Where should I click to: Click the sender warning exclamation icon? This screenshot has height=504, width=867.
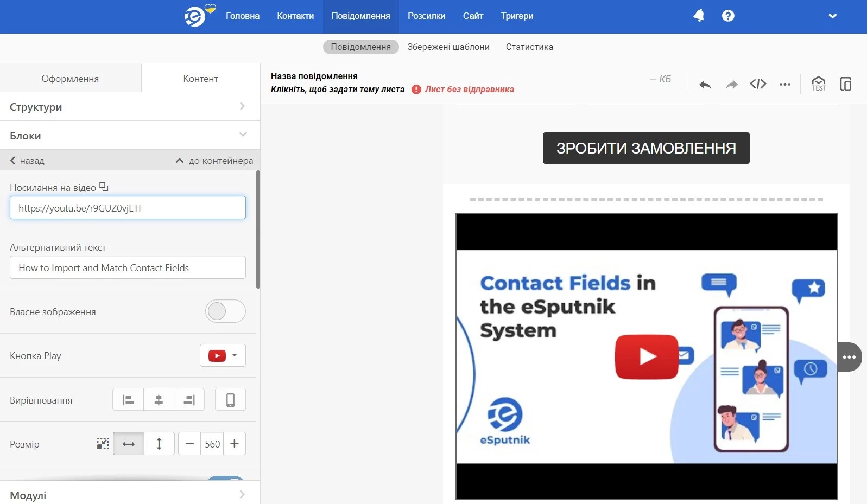tap(416, 90)
